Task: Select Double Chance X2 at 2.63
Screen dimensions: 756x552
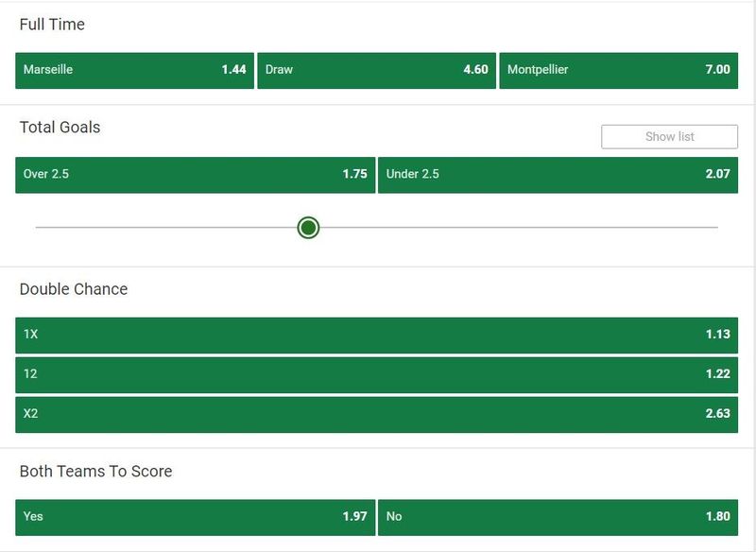Action: tap(376, 415)
